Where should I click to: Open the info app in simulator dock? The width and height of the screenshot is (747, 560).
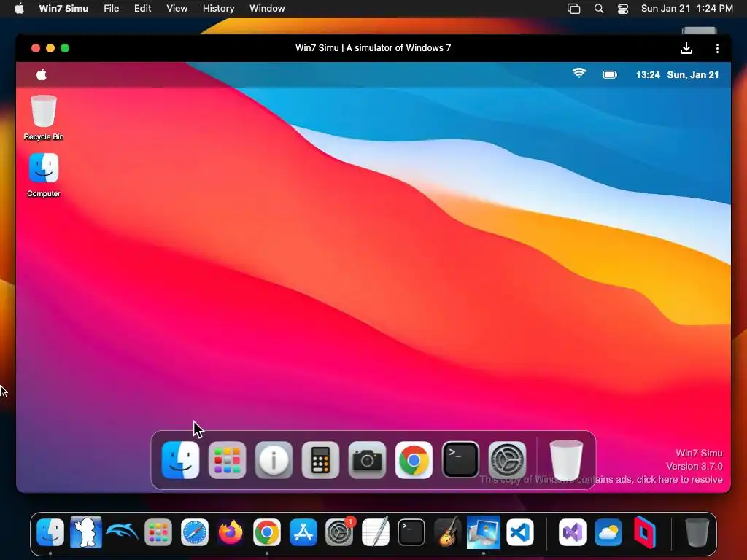coord(274,460)
